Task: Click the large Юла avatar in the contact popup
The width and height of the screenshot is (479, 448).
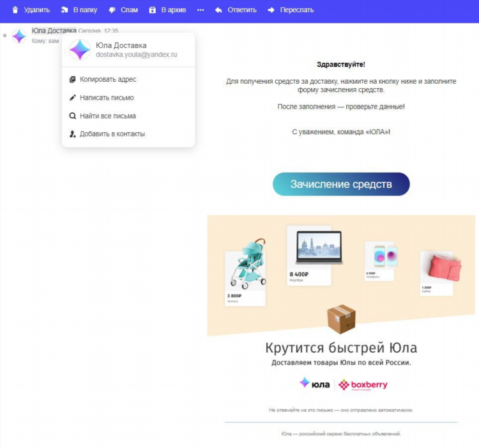Action: coord(80,49)
